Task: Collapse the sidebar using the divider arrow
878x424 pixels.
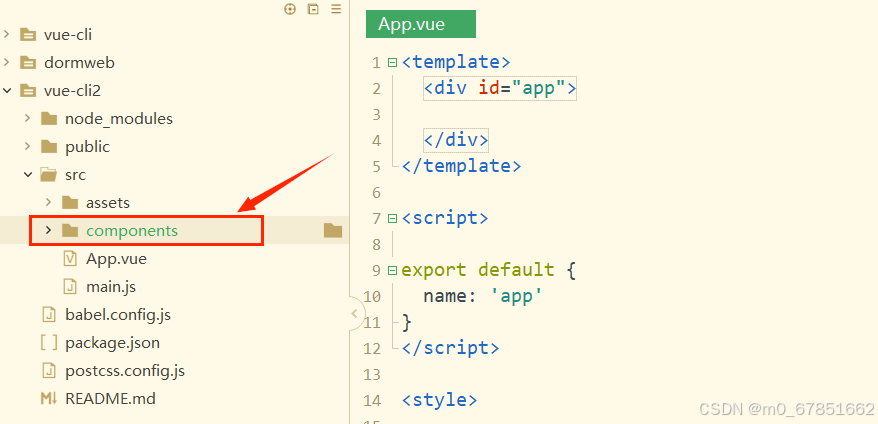Action: (354, 313)
